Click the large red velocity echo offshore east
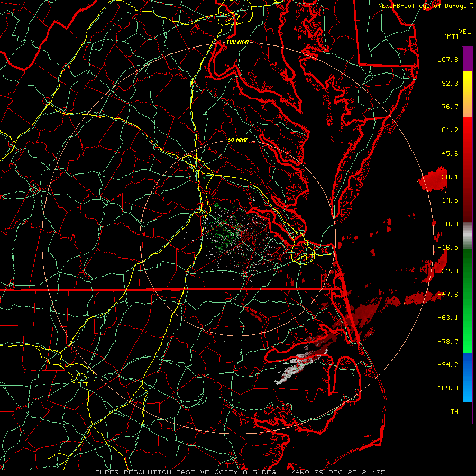The height and width of the screenshot is (476, 476). [x=433, y=180]
